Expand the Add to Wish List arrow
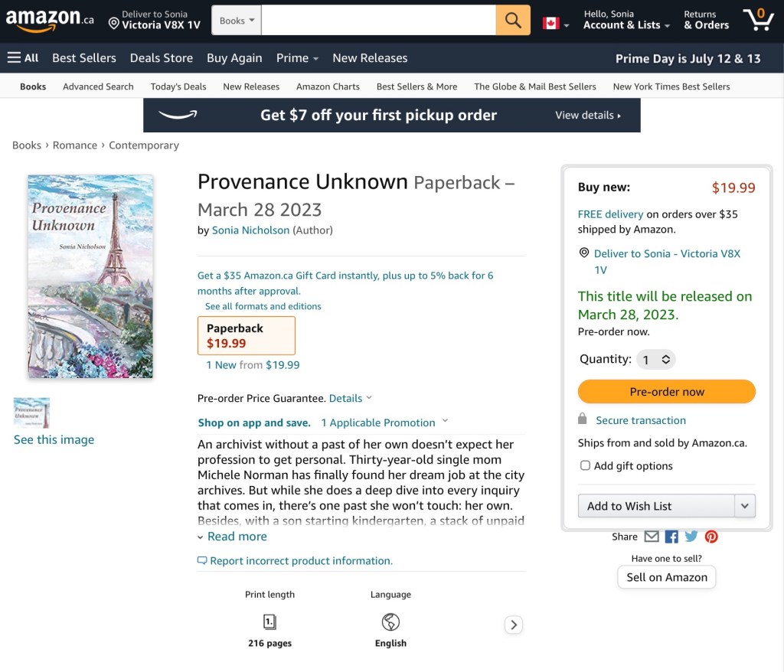 click(x=745, y=506)
